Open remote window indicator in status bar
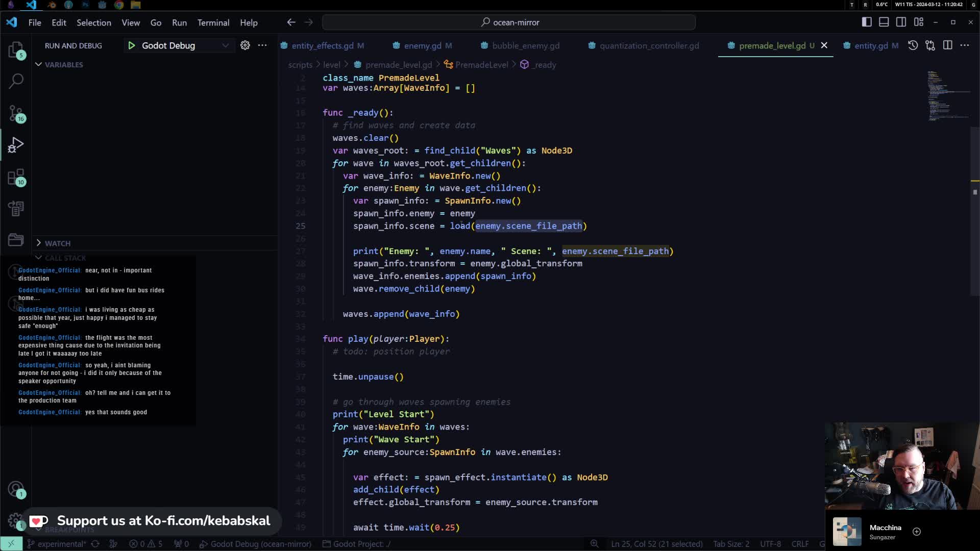Screen dimensions: 980x551 pyautogui.click(x=11, y=544)
